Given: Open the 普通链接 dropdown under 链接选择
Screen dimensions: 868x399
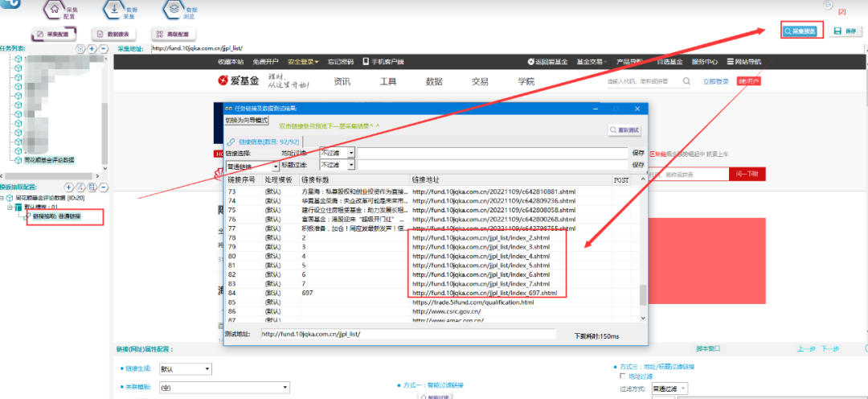Looking at the screenshot, I should click(x=252, y=167).
